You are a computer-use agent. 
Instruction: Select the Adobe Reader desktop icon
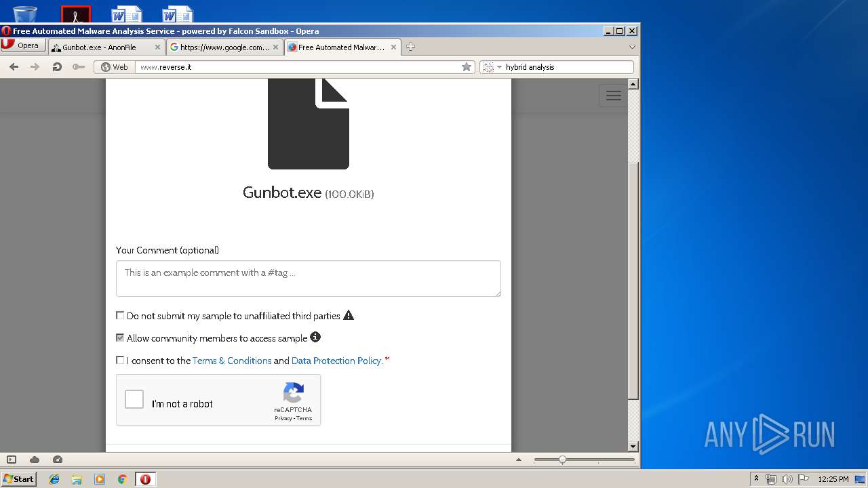[76, 14]
